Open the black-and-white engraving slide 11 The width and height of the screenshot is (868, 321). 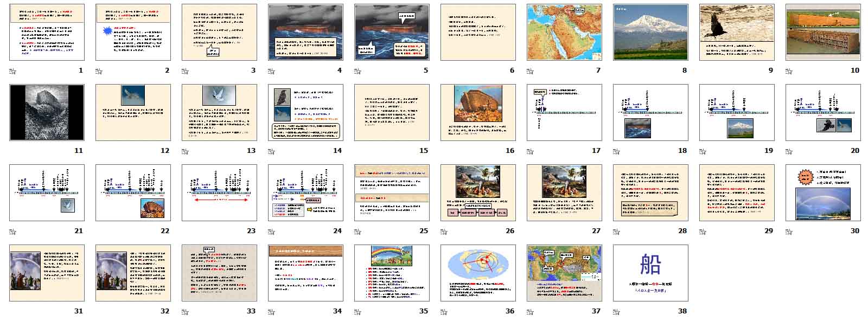(47, 112)
